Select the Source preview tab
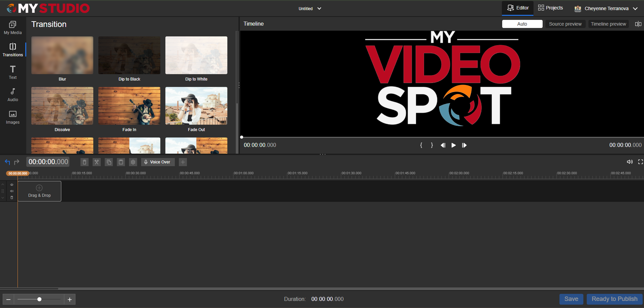This screenshot has width=644, height=308. [565, 24]
